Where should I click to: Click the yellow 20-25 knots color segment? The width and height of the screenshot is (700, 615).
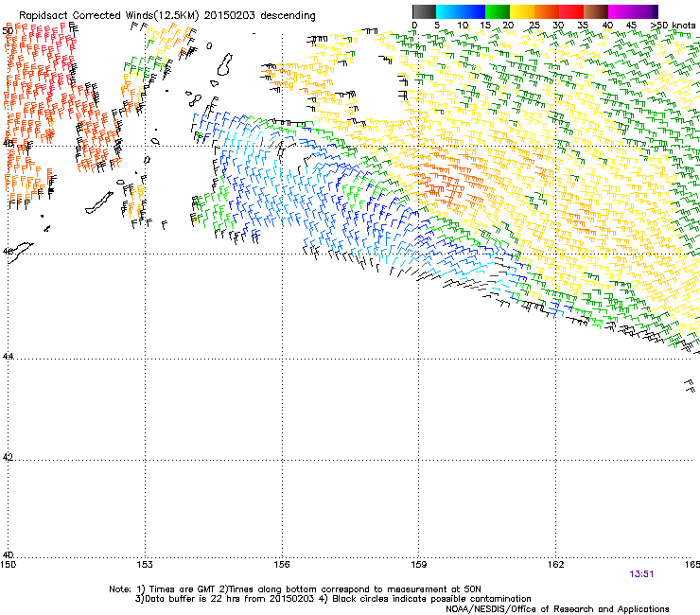[522, 11]
